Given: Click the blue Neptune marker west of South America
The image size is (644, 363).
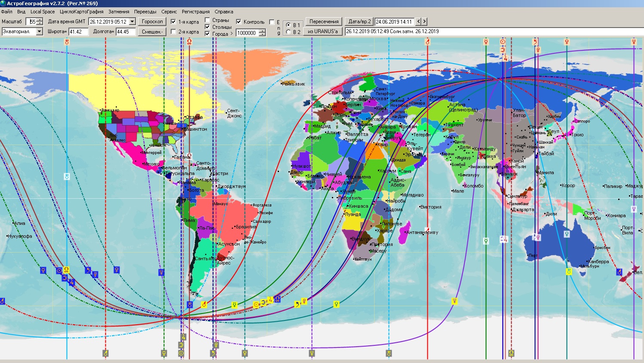Looking at the screenshot, I should point(161,272).
